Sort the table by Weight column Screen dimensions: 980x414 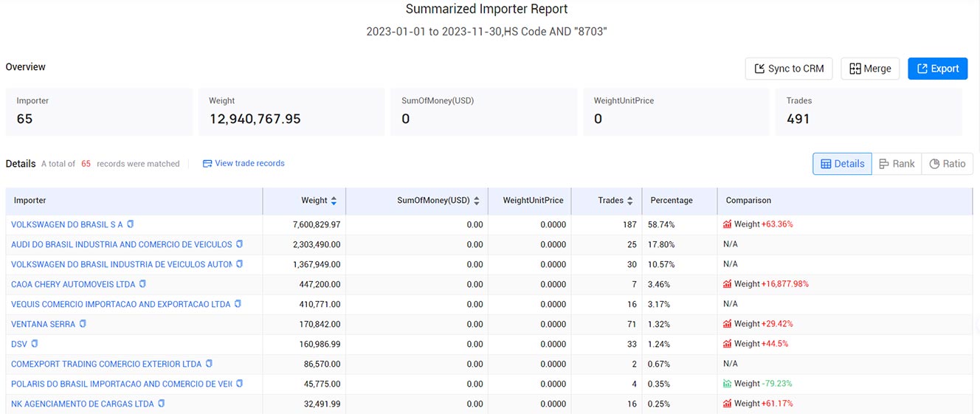tap(334, 201)
